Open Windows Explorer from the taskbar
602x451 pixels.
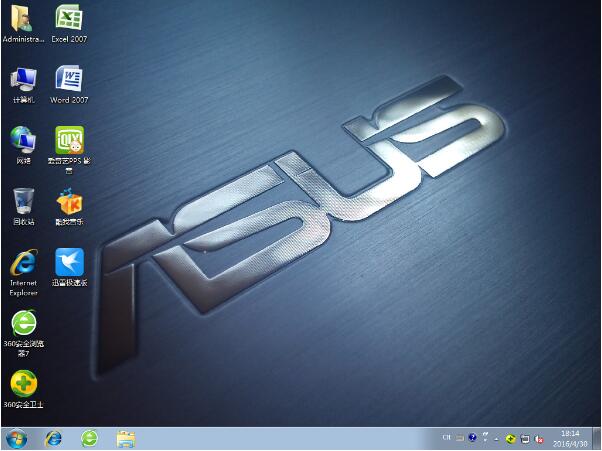click(x=126, y=439)
